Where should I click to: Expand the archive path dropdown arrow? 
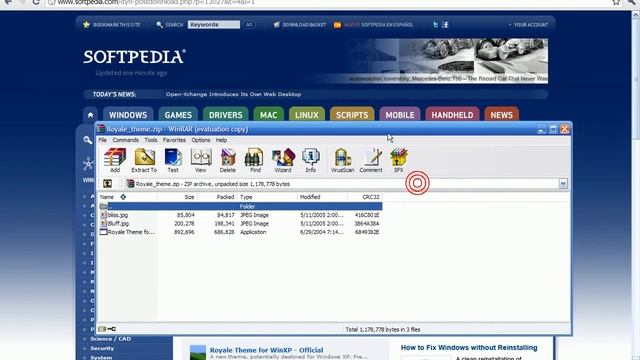tap(563, 184)
